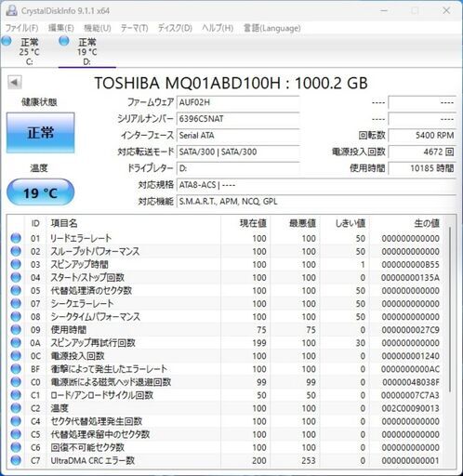This screenshot has height=476, width=463.
Task: Click the status orb for リードエラーレート row
Action: pos(16,238)
